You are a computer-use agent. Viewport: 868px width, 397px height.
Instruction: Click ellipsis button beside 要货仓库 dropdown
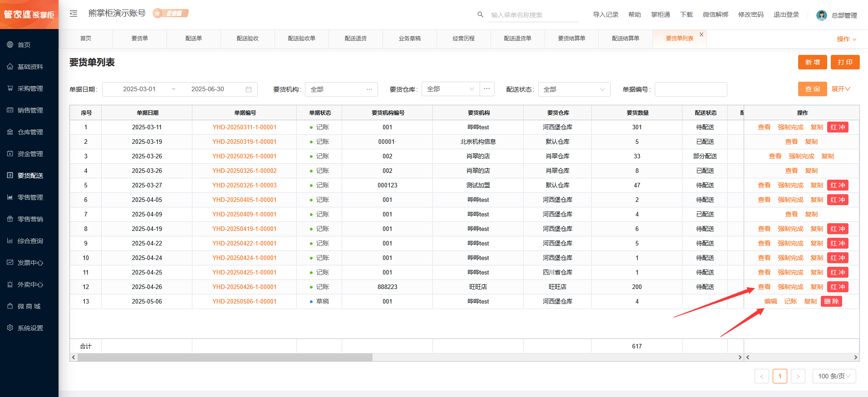pyautogui.click(x=487, y=89)
